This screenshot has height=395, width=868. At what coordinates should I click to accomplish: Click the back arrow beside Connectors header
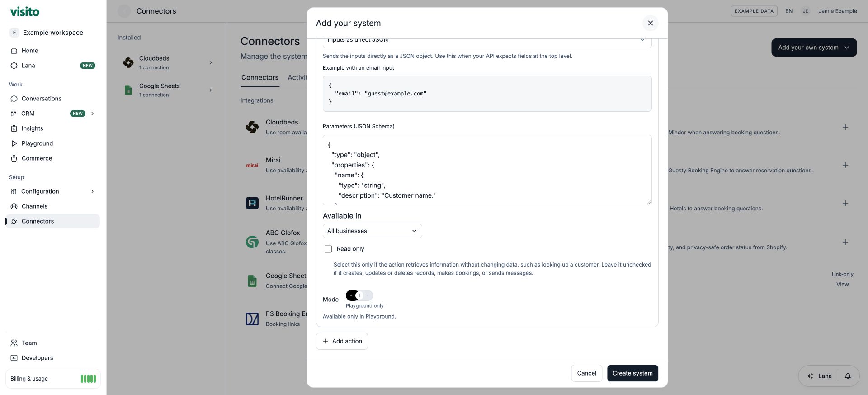point(124,11)
